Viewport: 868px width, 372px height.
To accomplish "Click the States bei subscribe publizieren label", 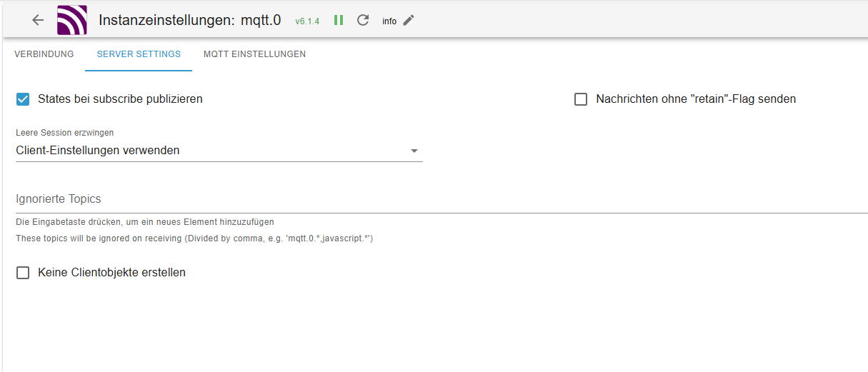I will (x=120, y=99).
